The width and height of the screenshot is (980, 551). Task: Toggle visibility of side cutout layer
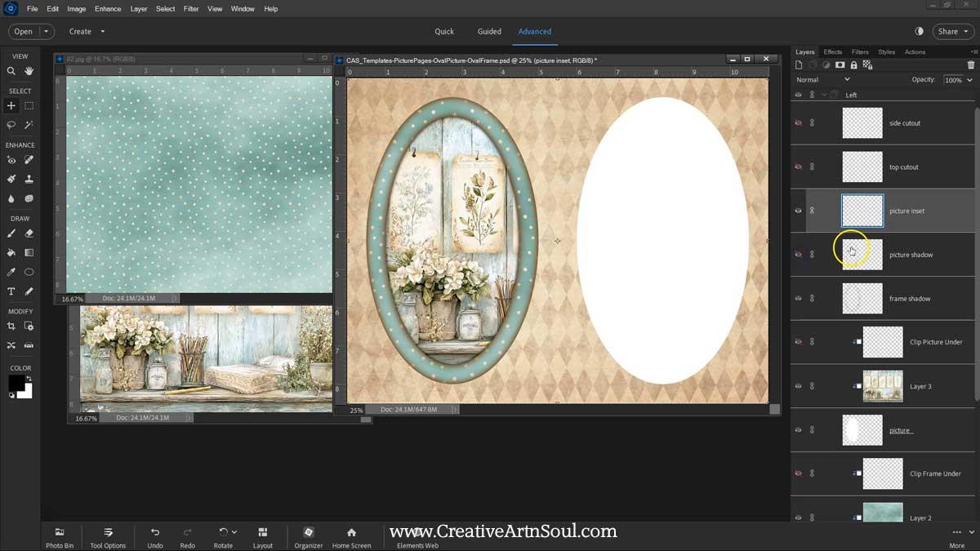[799, 123]
